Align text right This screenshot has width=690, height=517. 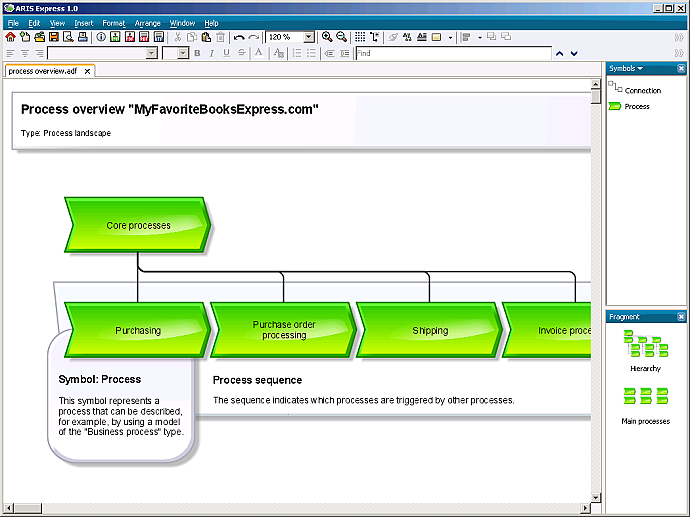click(40, 53)
